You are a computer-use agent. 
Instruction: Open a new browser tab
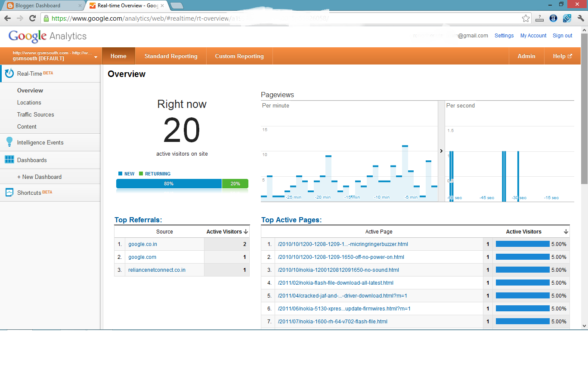click(177, 6)
